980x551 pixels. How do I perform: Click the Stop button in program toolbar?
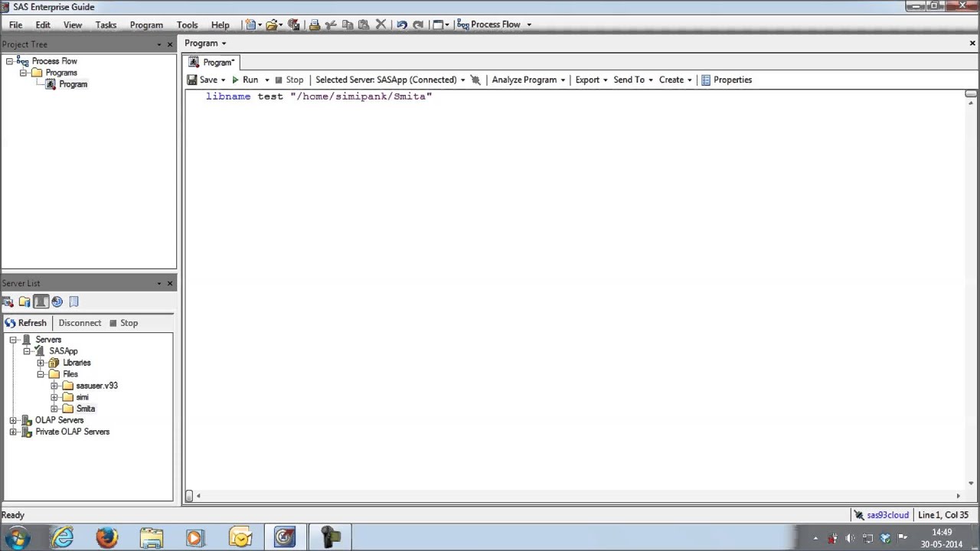[x=289, y=80]
